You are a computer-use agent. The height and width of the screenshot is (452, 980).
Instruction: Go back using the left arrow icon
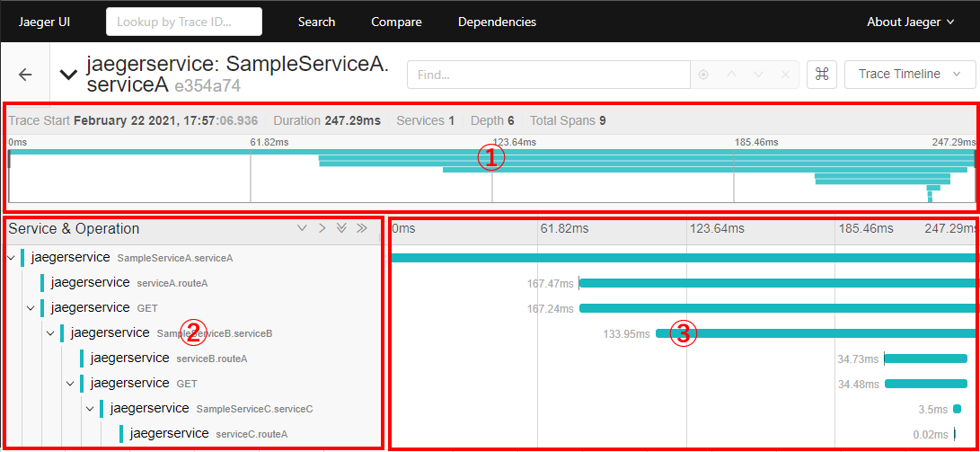pos(25,75)
